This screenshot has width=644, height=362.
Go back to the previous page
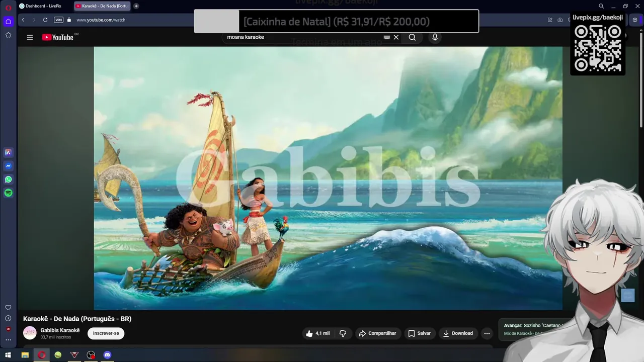coord(23,20)
